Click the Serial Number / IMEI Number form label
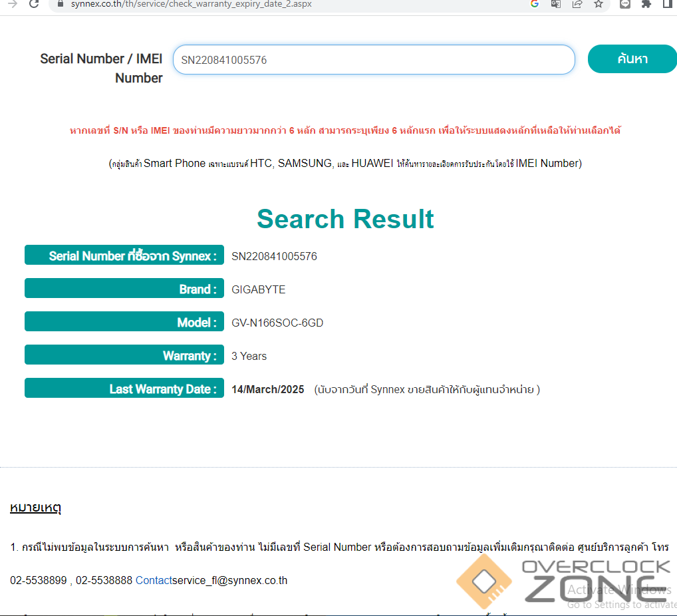 coord(101,69)
